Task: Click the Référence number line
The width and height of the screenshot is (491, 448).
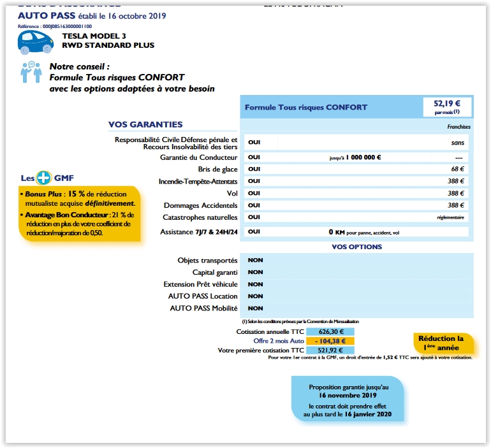Action: (x=55, y=26)
